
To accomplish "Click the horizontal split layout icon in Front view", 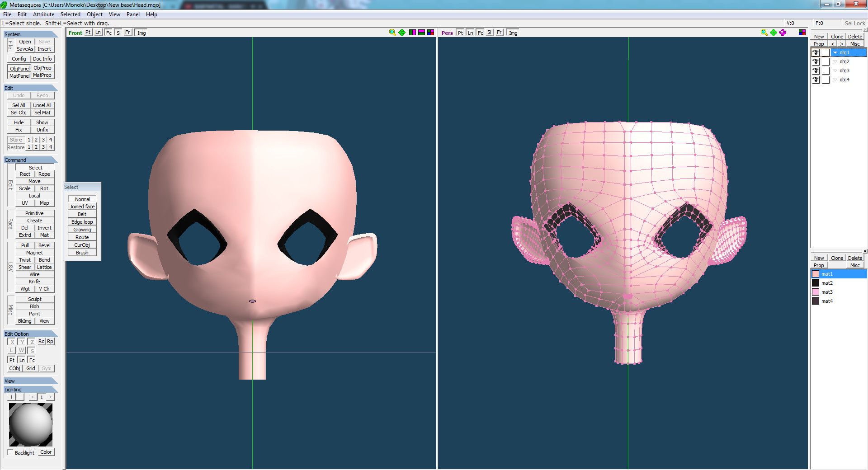I will click(x=421, y=32).
